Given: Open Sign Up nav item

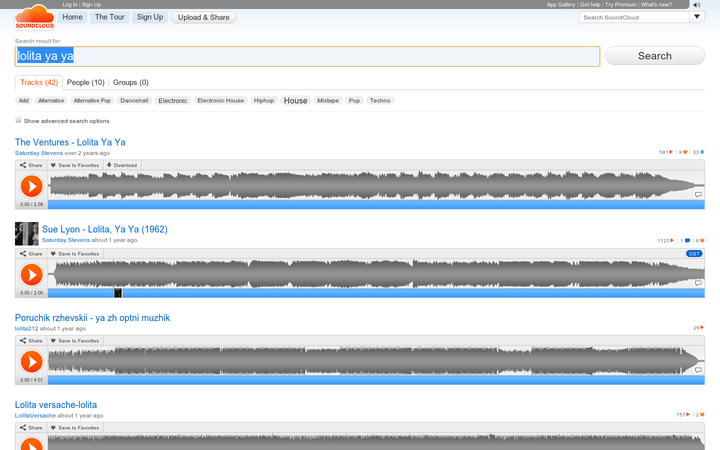Looking at the screenshot, I should [150, 17].
